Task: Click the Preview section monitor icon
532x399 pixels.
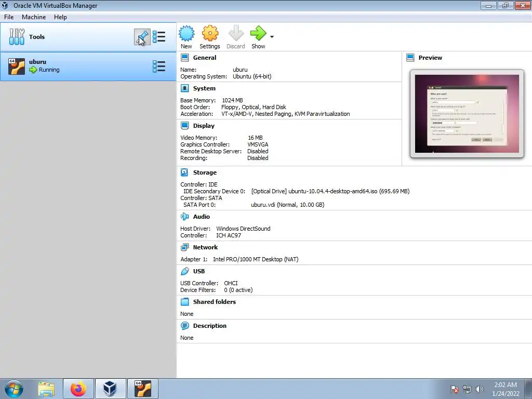Action: (410, 58)
